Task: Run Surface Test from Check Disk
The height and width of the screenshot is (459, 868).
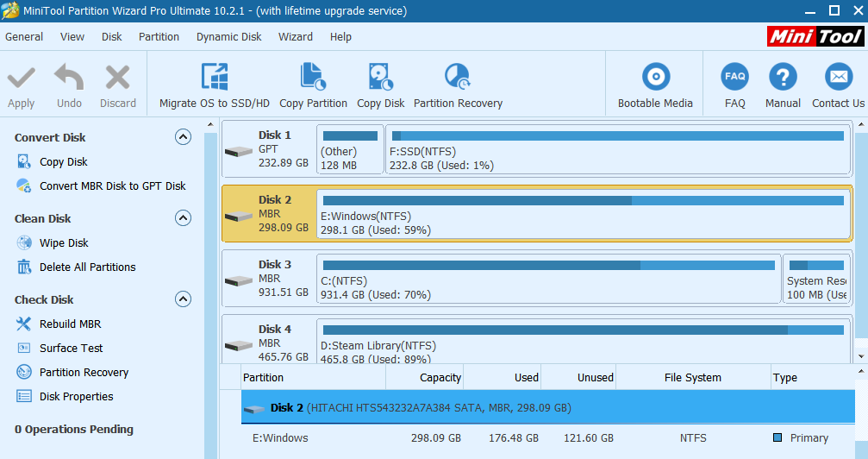Action: [x=71, y=348]
